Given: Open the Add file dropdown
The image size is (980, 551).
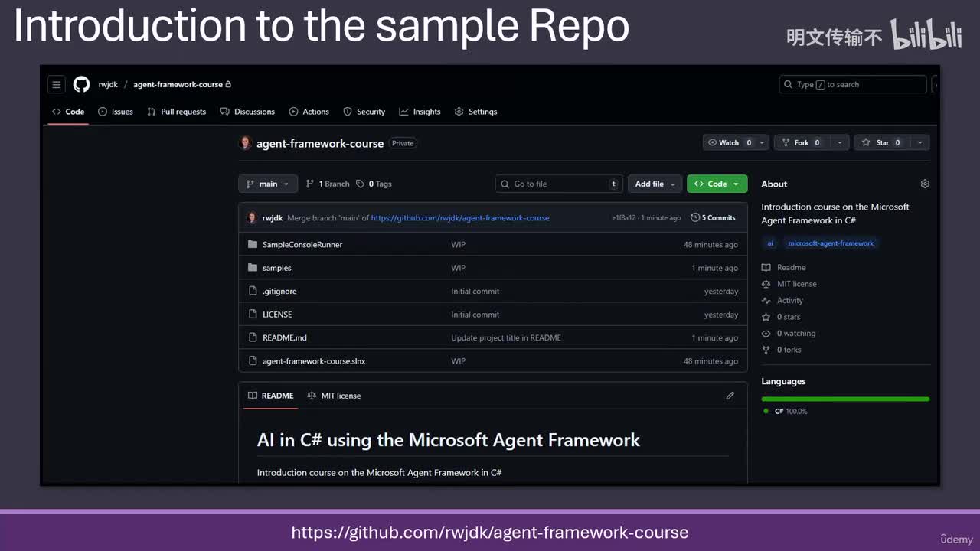Looking at the screenshot, I should 655,184.
